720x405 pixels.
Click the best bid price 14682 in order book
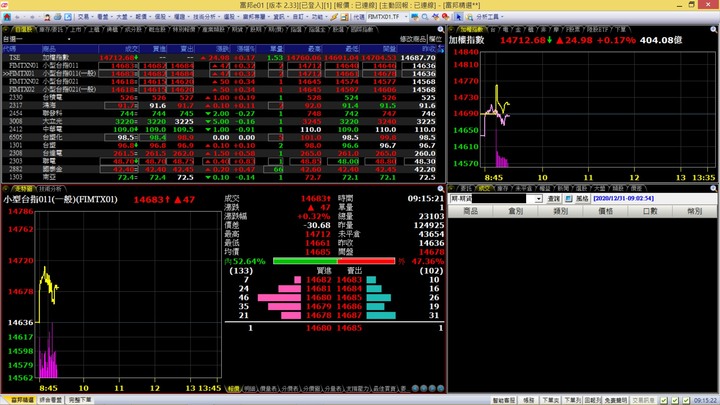point(318,280)
